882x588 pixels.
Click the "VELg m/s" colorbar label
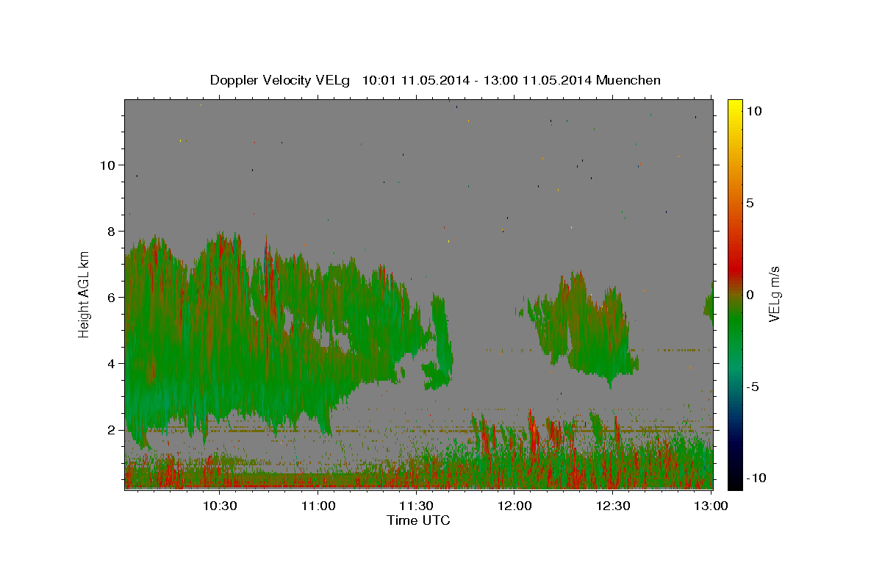click(x=774, y=294)
